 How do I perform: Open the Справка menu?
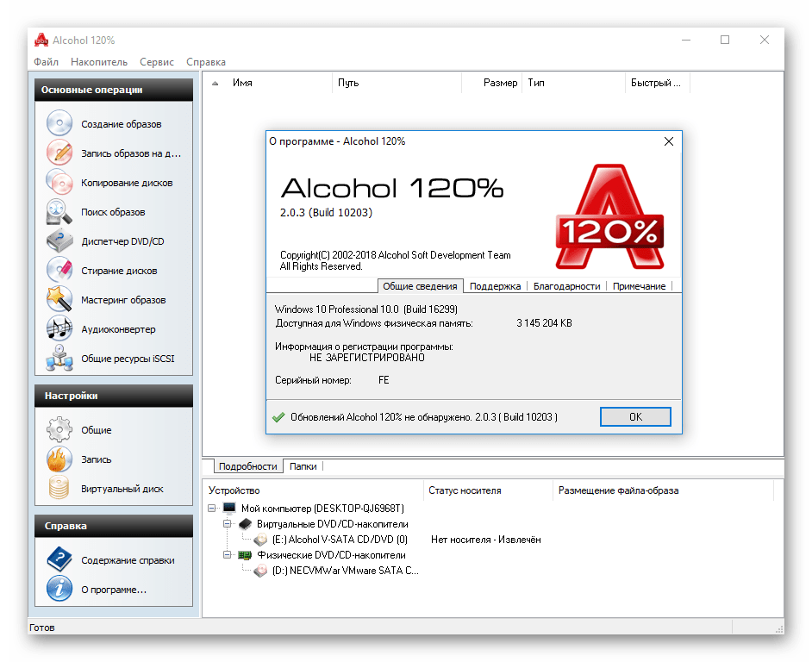tap(206, 62)
